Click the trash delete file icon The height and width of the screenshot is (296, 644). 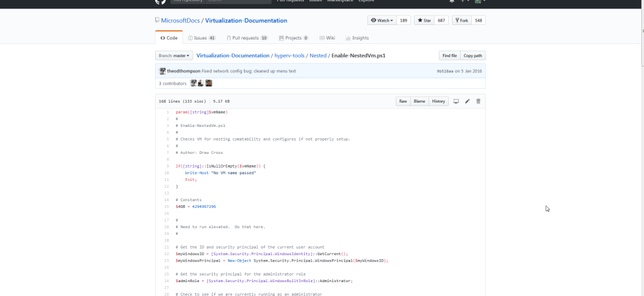pos(478,101)
